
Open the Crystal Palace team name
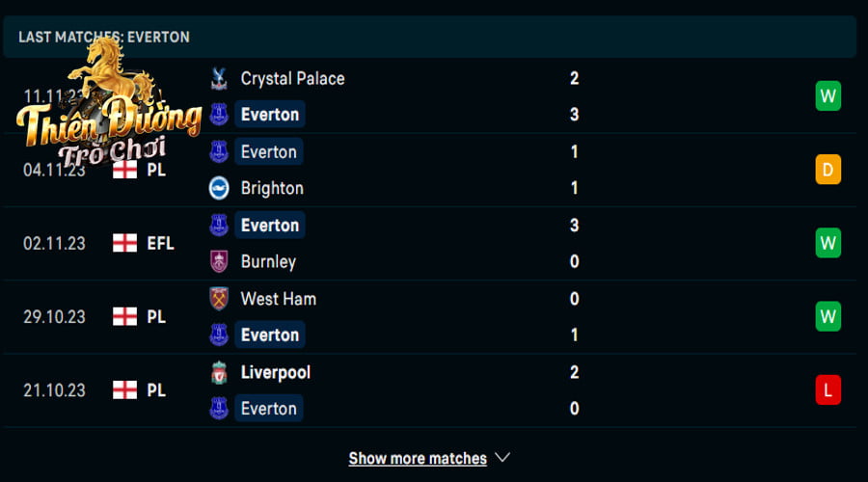pyautogui.click(x=292, y=79)
